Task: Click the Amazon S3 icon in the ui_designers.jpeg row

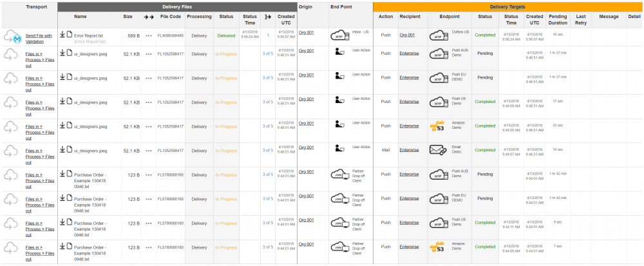Action: [439, 125]
